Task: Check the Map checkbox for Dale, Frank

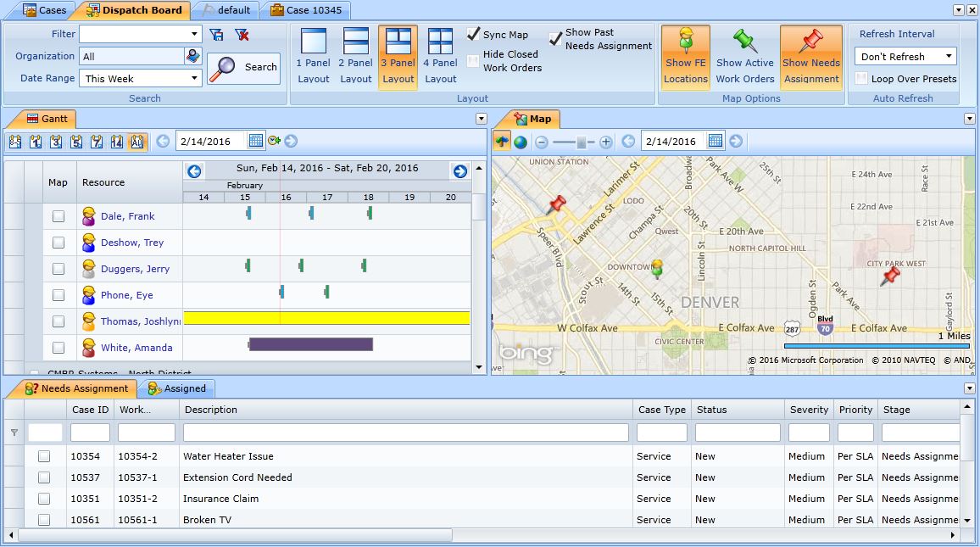Action: pos(57,216)
